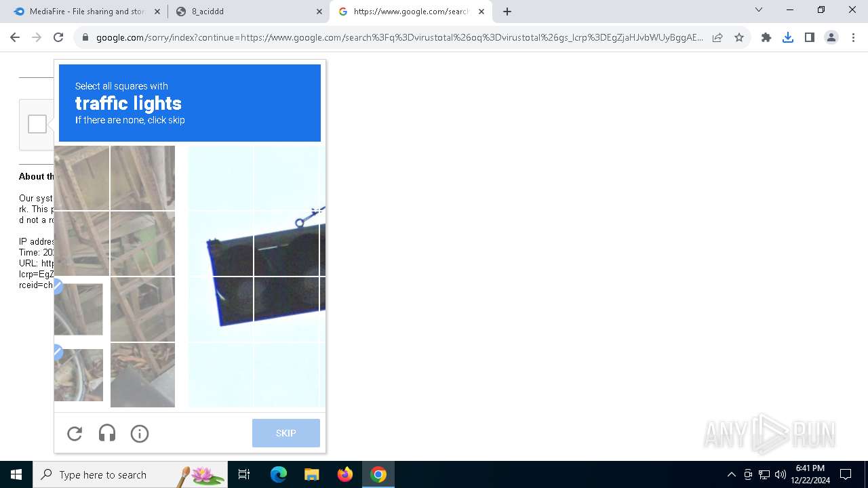The width and height of the screenshot is (868, 488).
Task: Open the Chrome profile avatar
Action: pos(831,37)
